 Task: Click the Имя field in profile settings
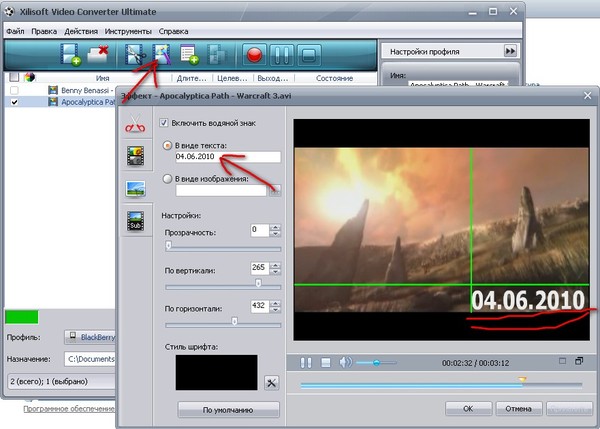pos(458,84)
